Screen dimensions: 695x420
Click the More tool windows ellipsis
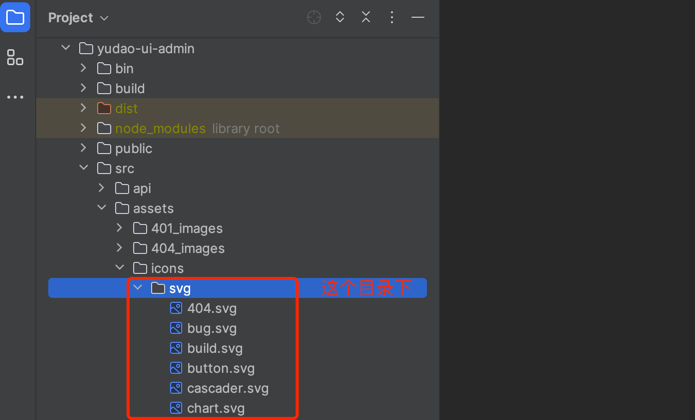pyautogui.click(x=15, y=97)
